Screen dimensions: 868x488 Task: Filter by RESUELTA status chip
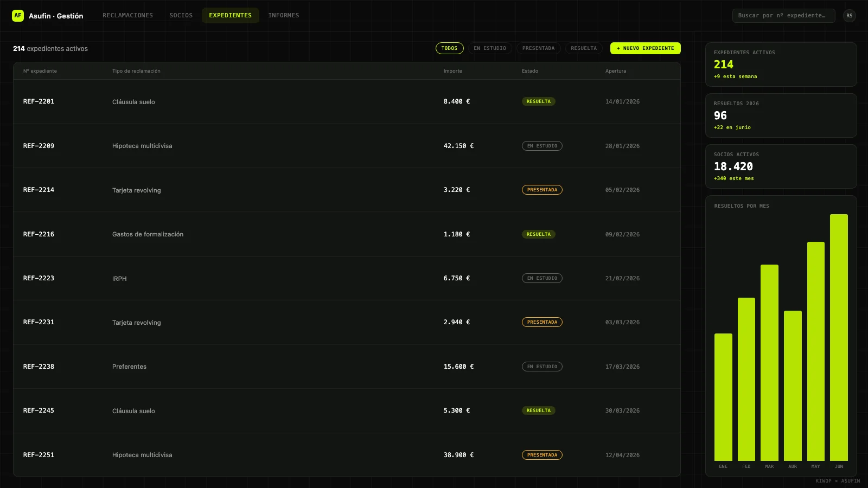(584, 48)
